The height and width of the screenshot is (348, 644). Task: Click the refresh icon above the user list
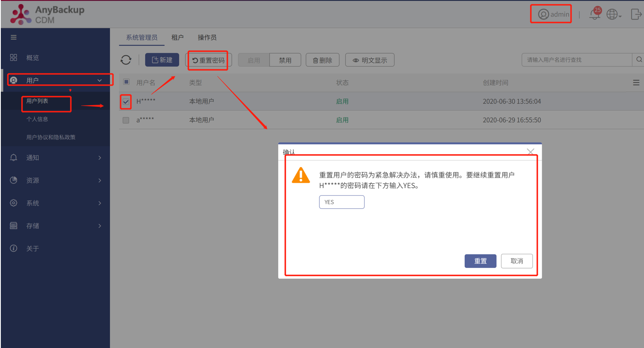pyautogui.click(x=126, y=60)
